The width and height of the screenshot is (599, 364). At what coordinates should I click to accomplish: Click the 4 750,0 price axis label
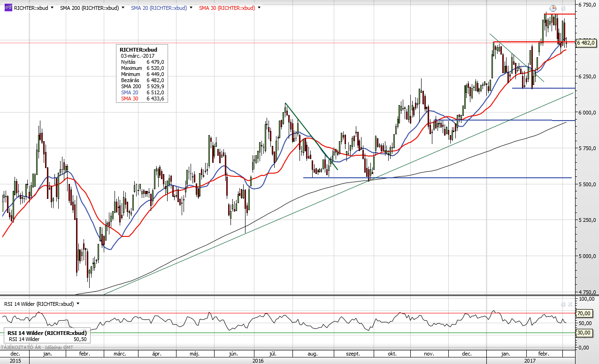pos(586,292)
